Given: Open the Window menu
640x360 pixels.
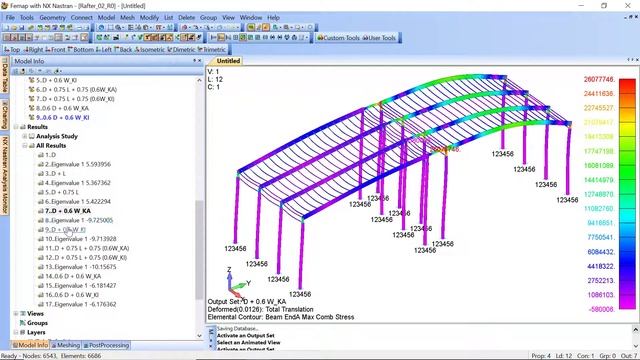Looking at the screenshot, I should 251,18.
